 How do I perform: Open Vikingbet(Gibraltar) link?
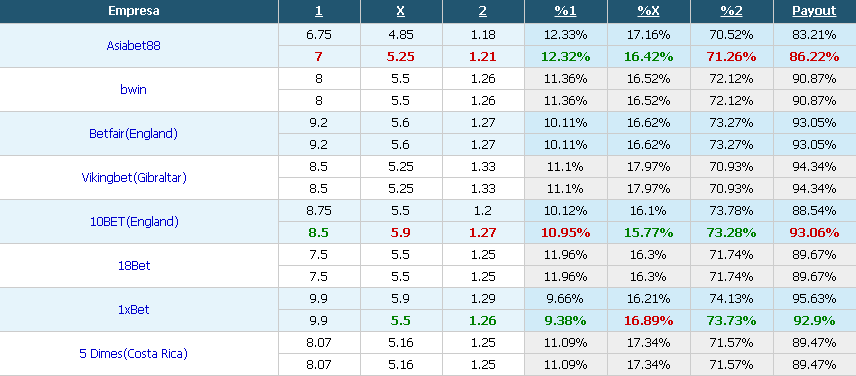click(x=134, y=178)
